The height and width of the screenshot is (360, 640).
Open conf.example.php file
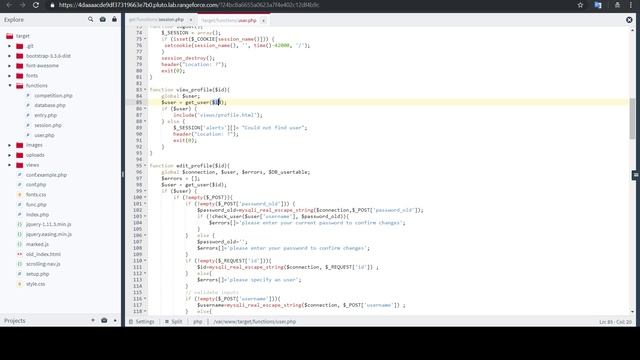tap(46, 175)
